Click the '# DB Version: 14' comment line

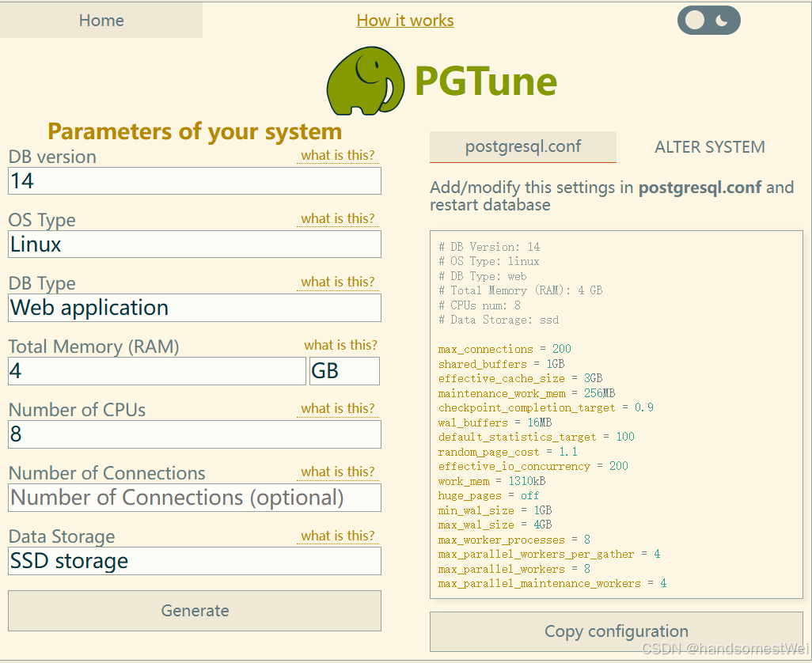pyautogui.click(x=489, y=247)
